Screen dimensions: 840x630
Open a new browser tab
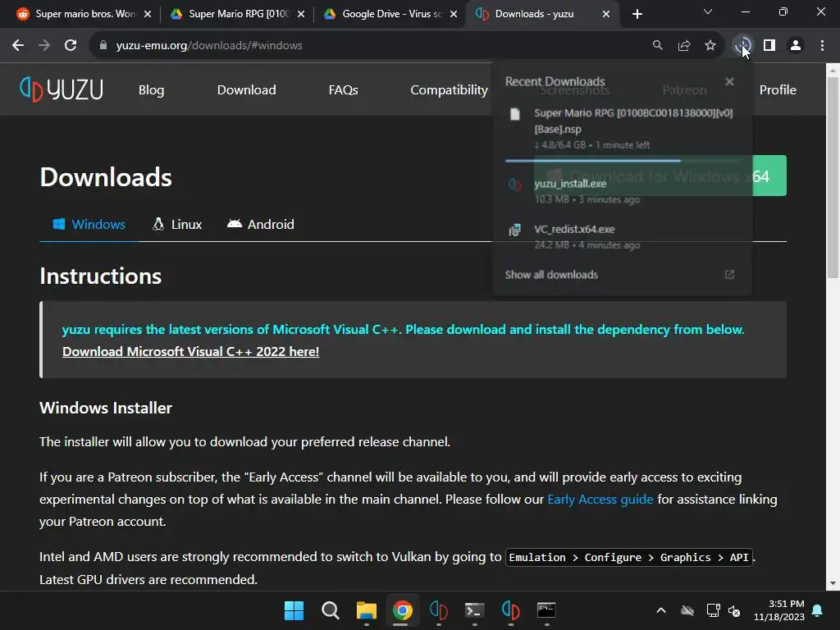[637, 14]
